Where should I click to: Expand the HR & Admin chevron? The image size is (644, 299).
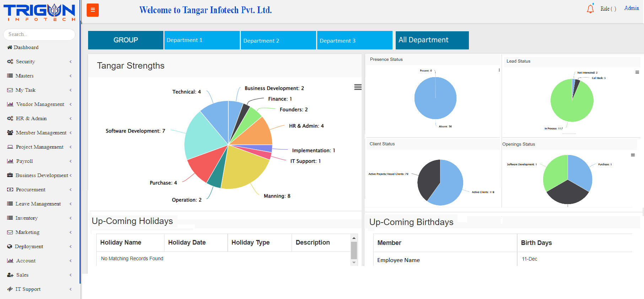pyautogui.click(x=71, y=118)
